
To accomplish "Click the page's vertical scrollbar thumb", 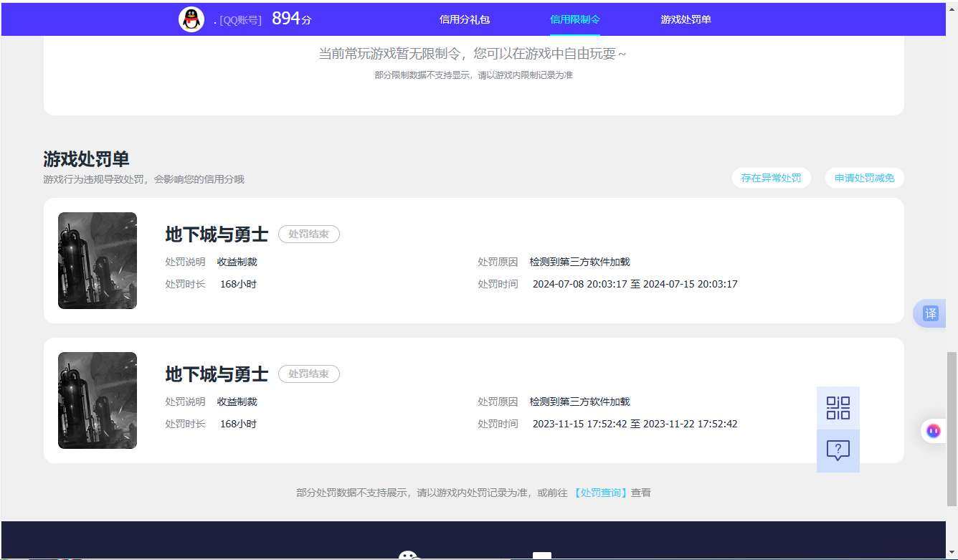I will point(952,429).
